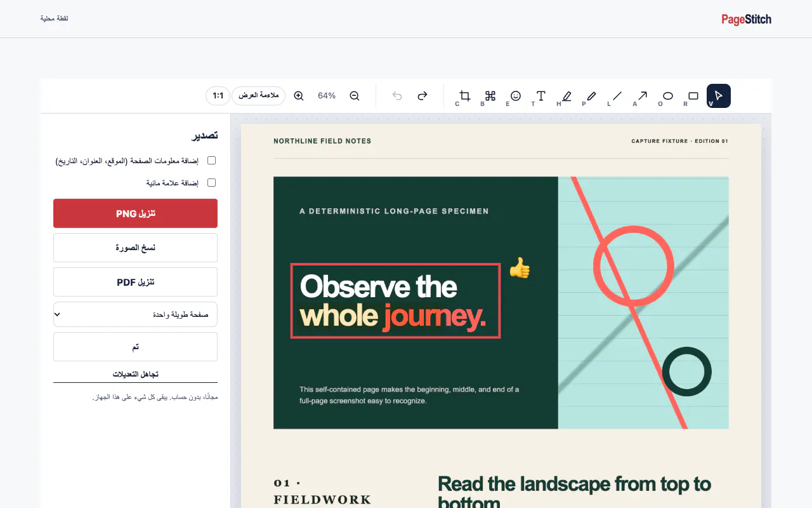The width and height of the screenshot is (812, 508).
Task: Click the magnifier with plus sign
Action: click(299, 96)
